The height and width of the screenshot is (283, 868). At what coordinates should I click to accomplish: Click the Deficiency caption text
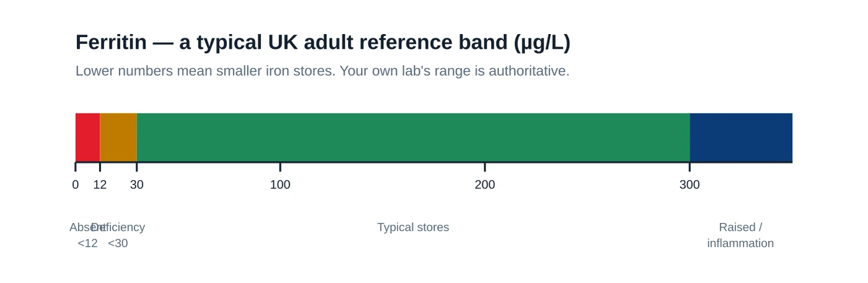pyautogui.click(x=118, y=227)
